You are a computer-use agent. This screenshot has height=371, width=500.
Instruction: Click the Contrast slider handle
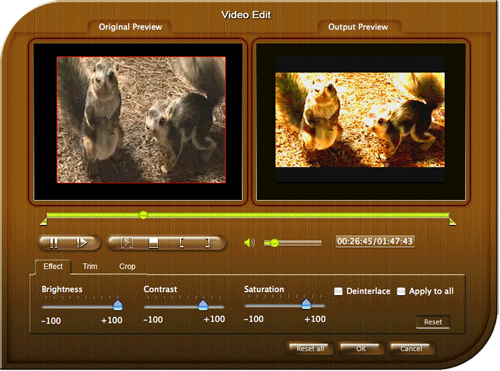coord(203,305)
